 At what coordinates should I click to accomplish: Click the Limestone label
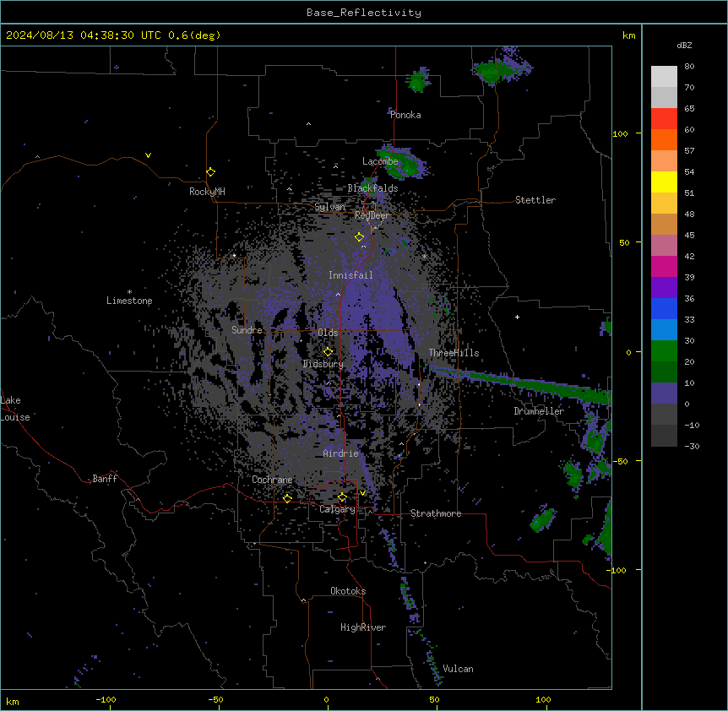click(x=129, y=301)
